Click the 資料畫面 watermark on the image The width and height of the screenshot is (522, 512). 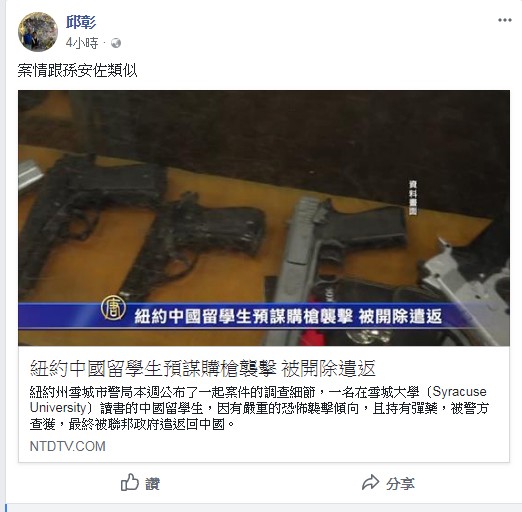(x=413, y=198)
